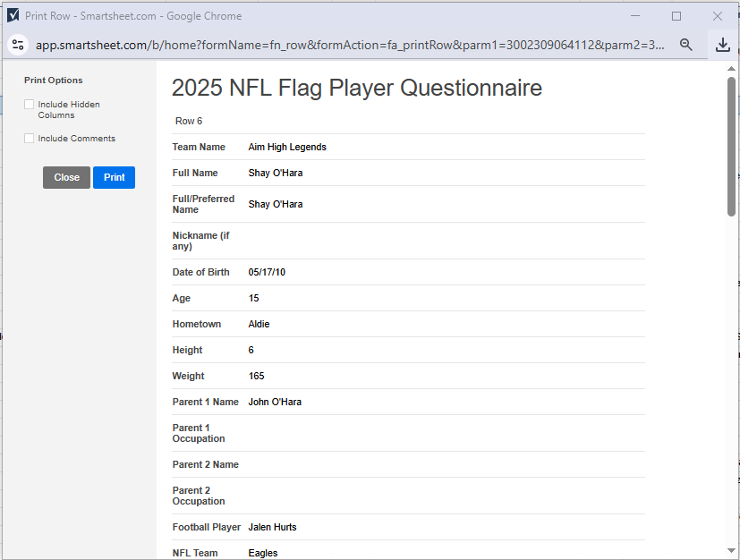The height and width of the screenshot is (560, 740).
Task: Click the scrollbar up arrow
Action: pos(731,68)
